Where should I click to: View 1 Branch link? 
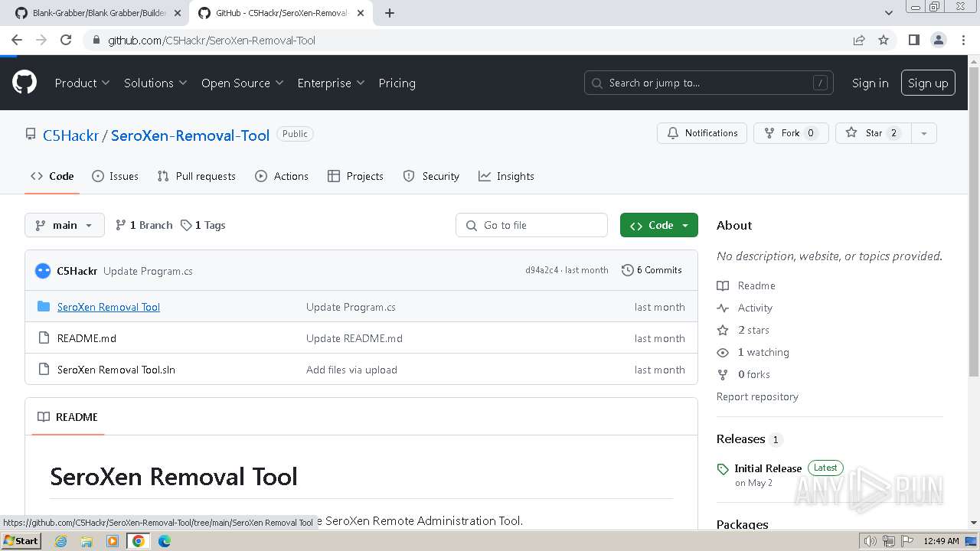tap(144, 225)
